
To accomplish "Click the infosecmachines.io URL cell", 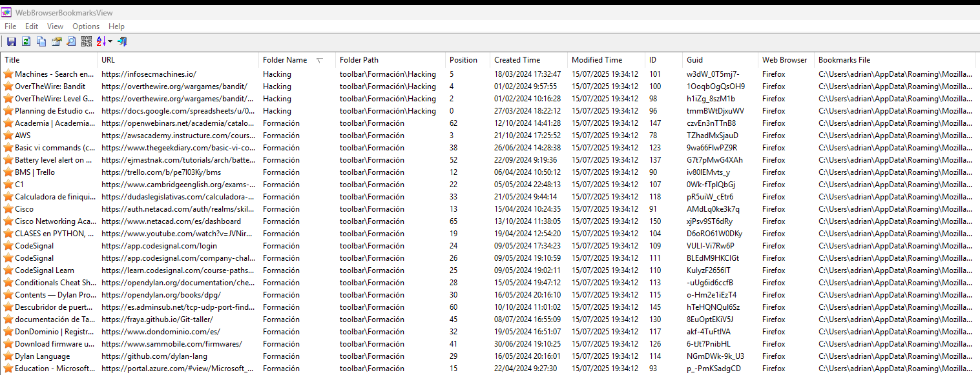I will tap(149, 74).
